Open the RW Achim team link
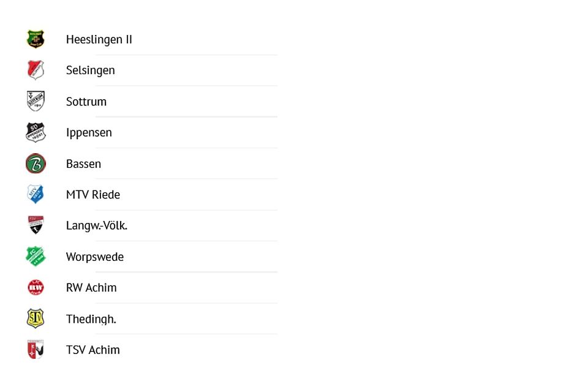588x392 pixels. [91, 288]
